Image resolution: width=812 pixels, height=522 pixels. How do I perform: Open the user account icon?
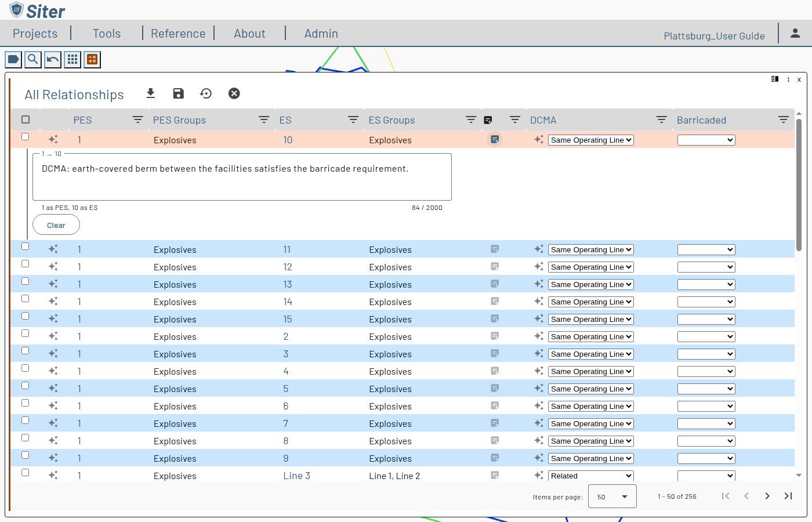795,34
